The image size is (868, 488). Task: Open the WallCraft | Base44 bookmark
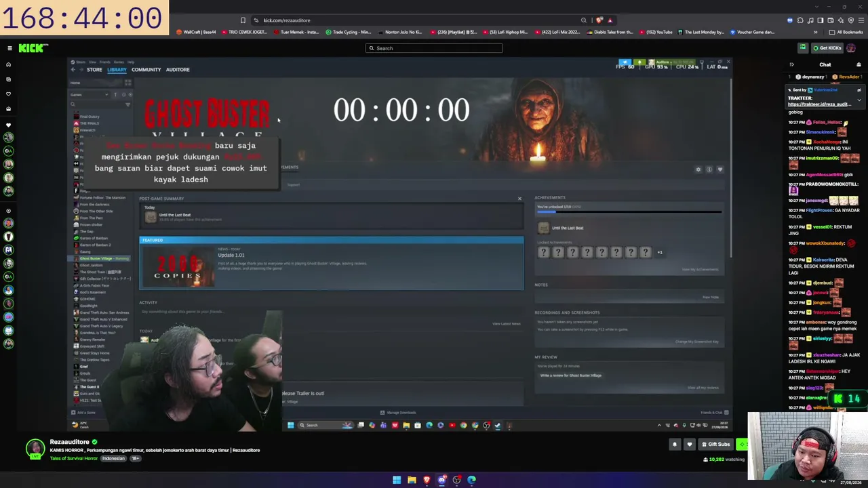[196, 32]
